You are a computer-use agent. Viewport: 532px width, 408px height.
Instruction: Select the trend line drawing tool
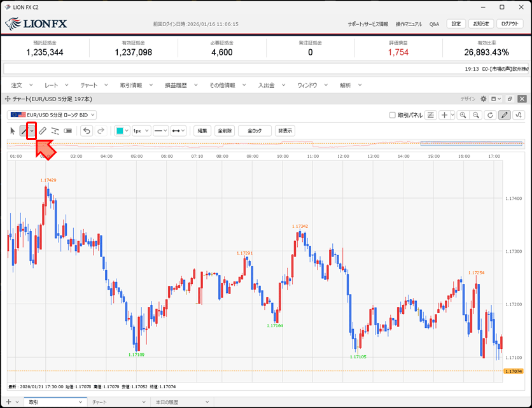(x=24, y=130)
